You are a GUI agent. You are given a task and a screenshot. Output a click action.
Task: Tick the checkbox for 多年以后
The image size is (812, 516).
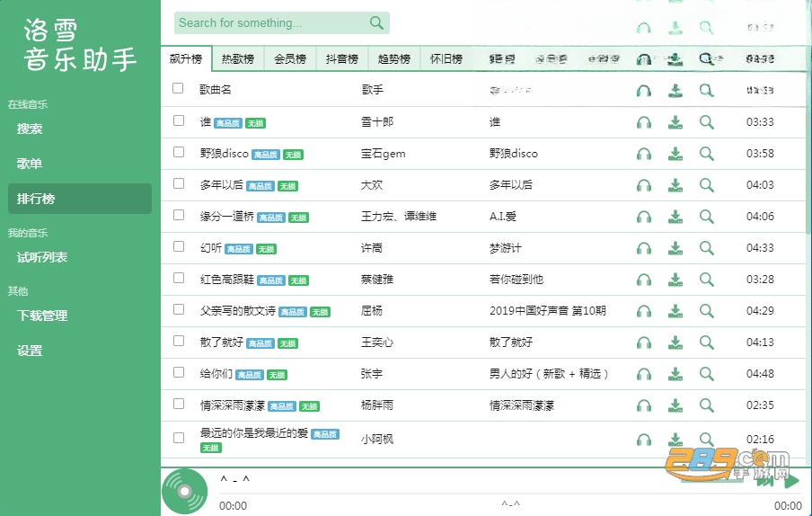(179, 184)
